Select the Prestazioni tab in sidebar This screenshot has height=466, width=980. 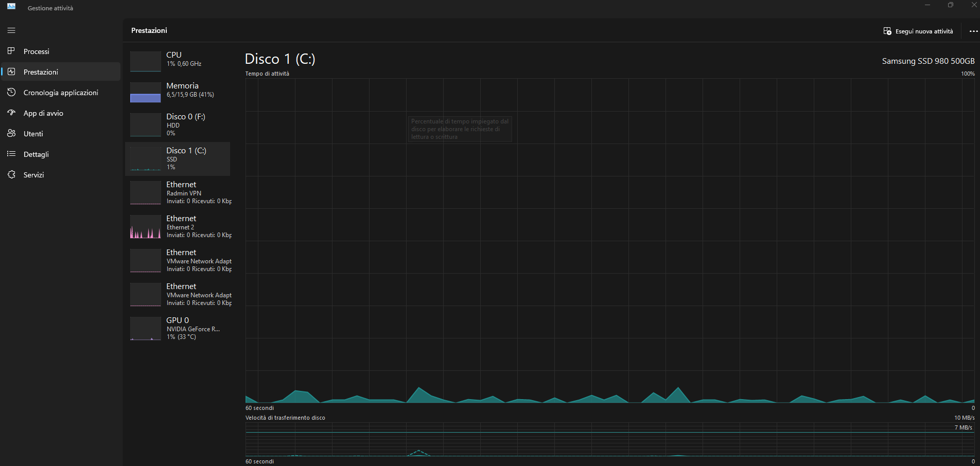point(61,71)
